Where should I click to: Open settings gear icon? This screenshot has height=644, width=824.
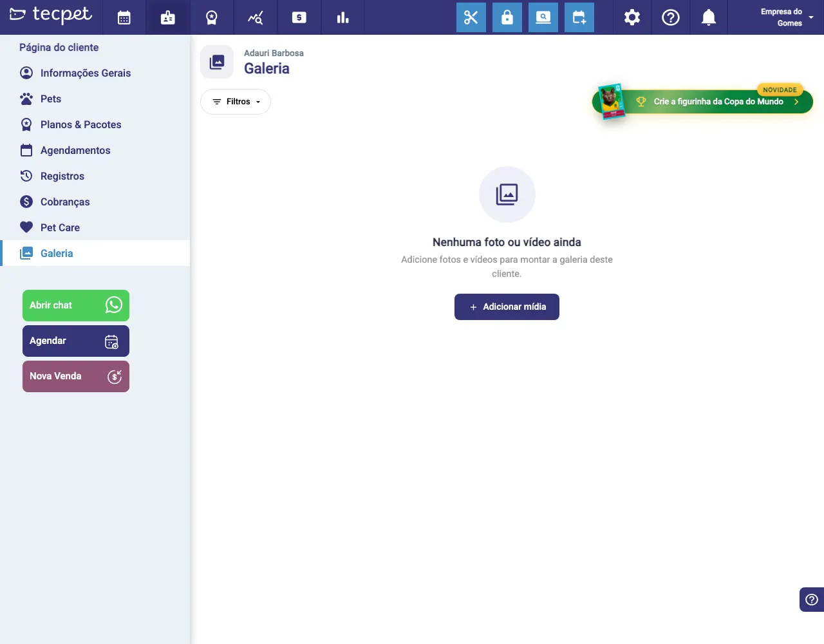(632, 17)
